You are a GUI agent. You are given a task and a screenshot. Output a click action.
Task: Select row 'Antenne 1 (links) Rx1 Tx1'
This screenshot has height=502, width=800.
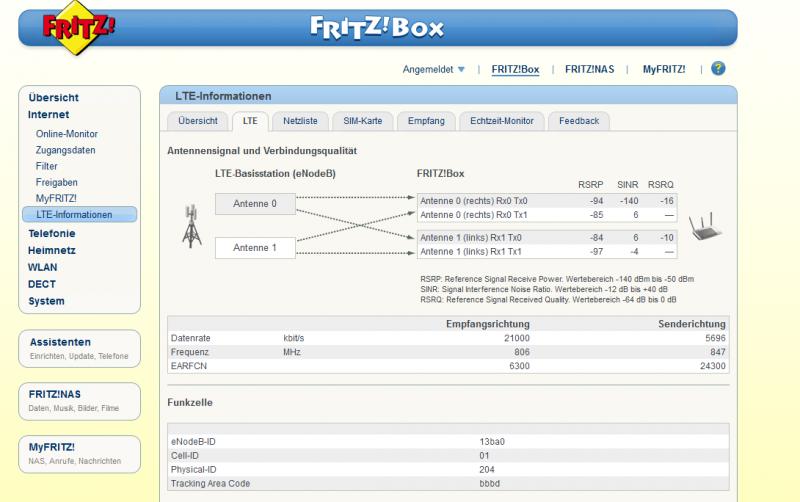coord(547,252)
